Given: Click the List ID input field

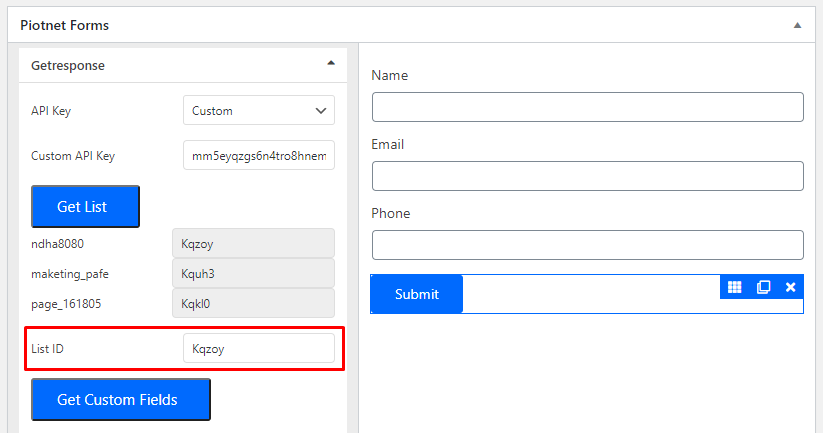Looking at the screenshot, I should 259,348.
